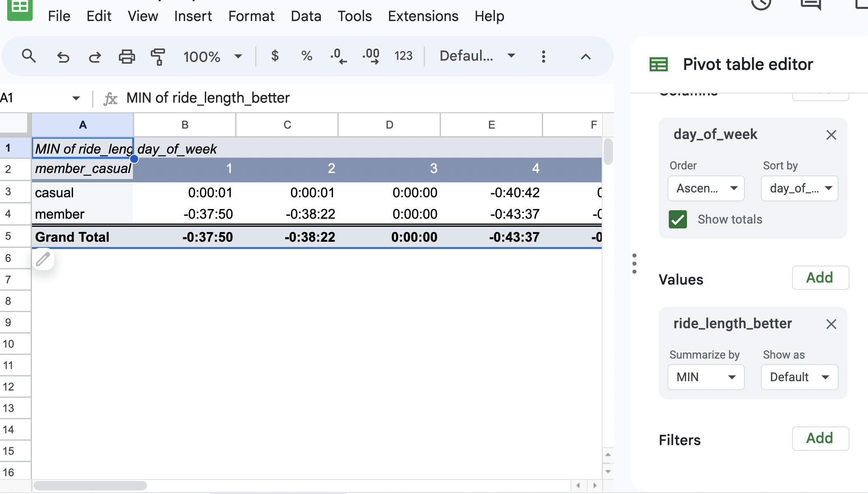The width and height of the screenshot is (868, 494).
Task: Remove the ride_length_better value field
Action: 831,324
